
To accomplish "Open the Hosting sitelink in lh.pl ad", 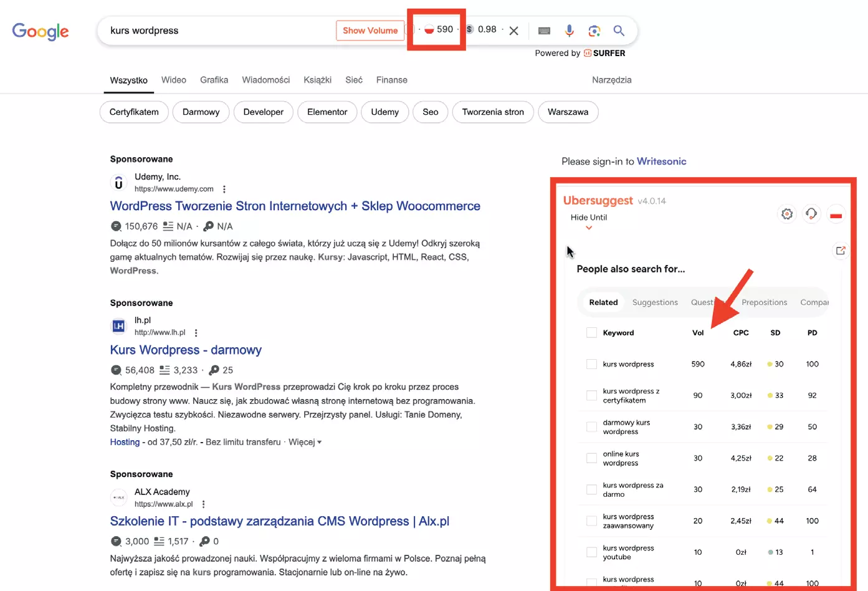I will pyautogui.click(x=125, y=442).
